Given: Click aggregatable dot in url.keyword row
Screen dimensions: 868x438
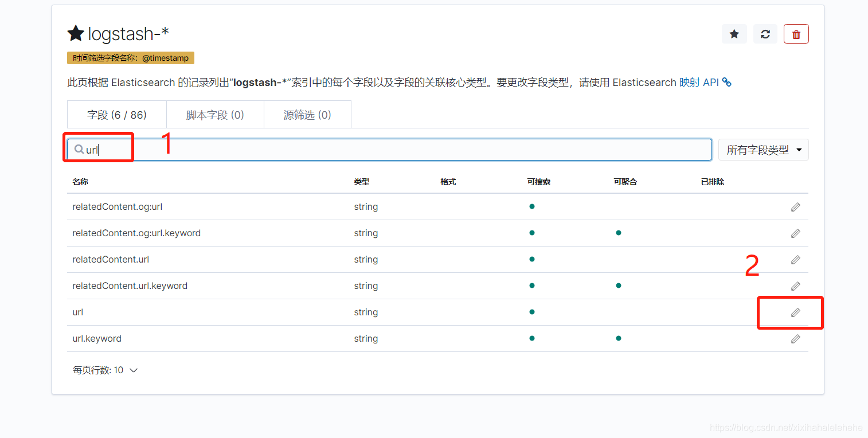Looking at the screenshot, I should pyautogui.click(x=618, y=338).
